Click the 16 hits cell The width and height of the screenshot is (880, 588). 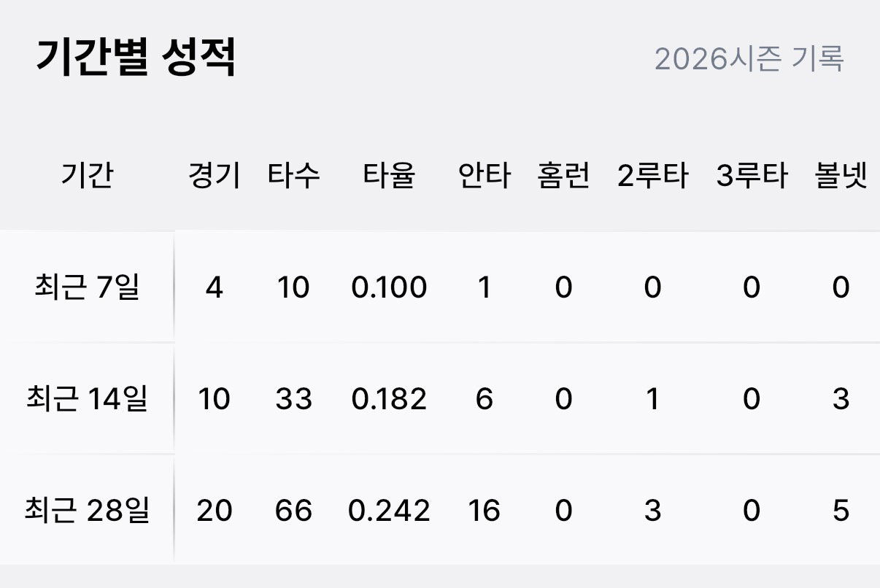coord(485,511)
